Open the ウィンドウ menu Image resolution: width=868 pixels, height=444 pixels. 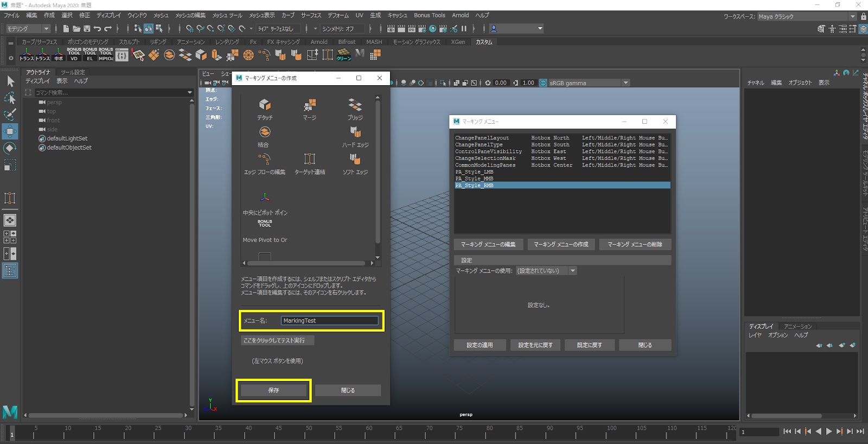point(137,15)
